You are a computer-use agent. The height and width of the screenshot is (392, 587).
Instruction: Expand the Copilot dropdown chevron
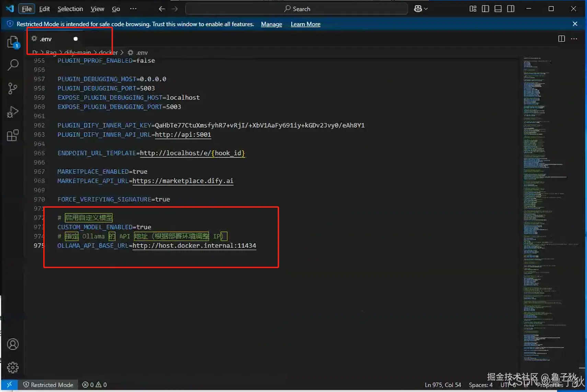(x=426, y=9)
